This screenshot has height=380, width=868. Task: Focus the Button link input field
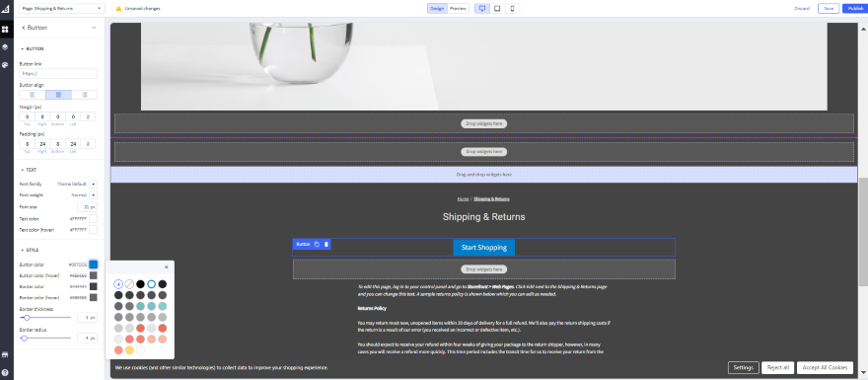[58, 73]
